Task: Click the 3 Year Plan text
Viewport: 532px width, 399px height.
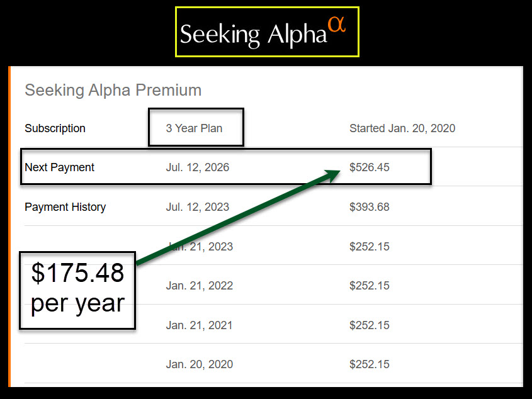Action: pyautogui.click(x=194, y=128)
